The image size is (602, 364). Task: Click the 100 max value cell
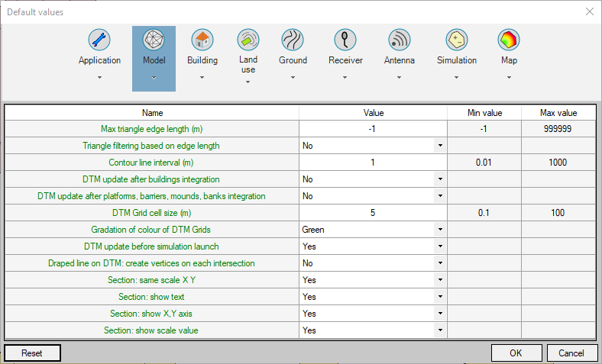coord(558,213)
